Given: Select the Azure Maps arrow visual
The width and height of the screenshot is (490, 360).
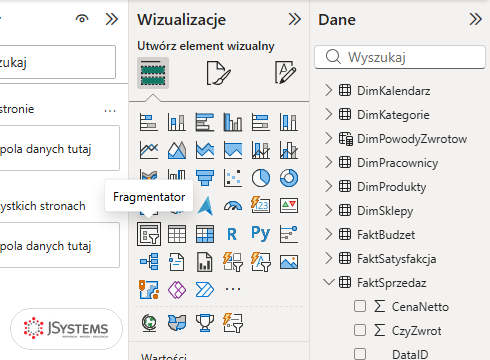Looking at the screenshot, I should 205,206.
